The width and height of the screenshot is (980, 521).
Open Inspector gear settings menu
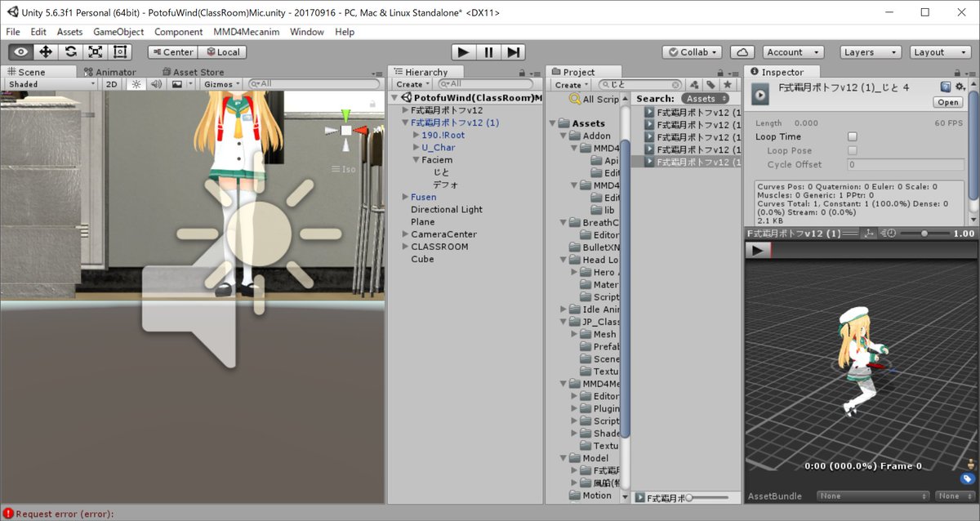coord(960,87)
